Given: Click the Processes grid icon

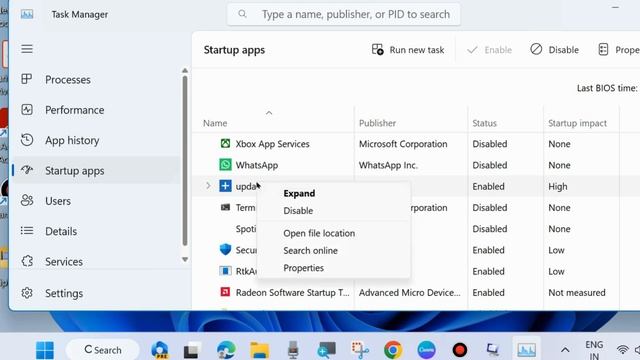Looking at the screenshot, I should (27, 79).
